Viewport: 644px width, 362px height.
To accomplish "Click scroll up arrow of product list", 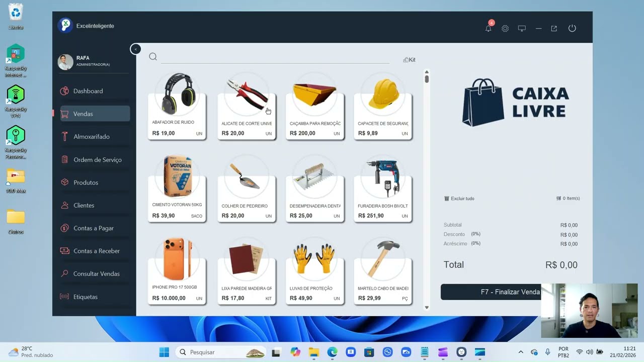I will pos(427,71).
